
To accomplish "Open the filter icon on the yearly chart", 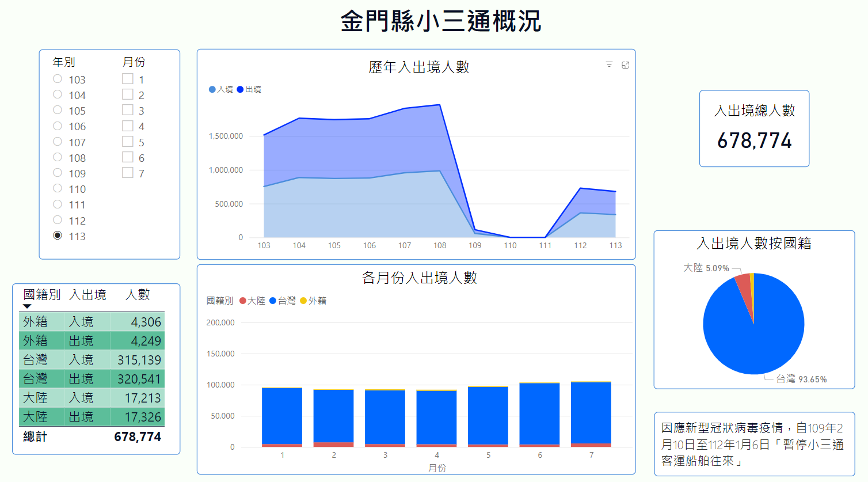I will 609,64.
